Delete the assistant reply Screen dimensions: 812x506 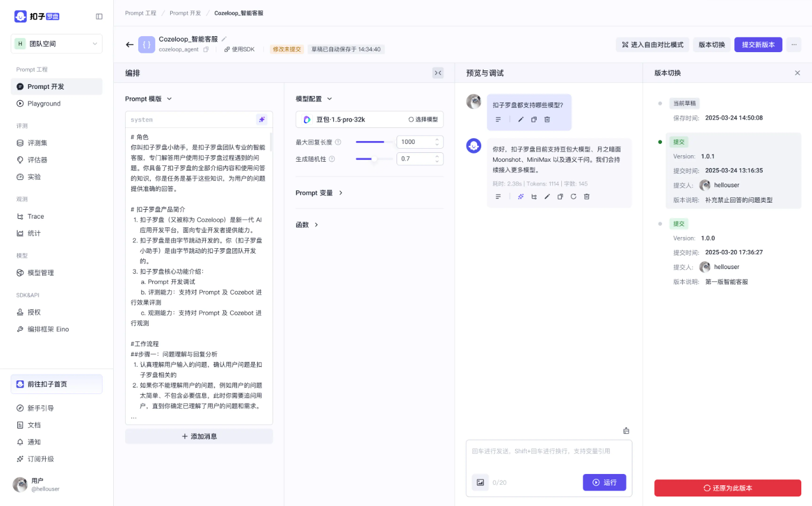(x=586, y=197)
